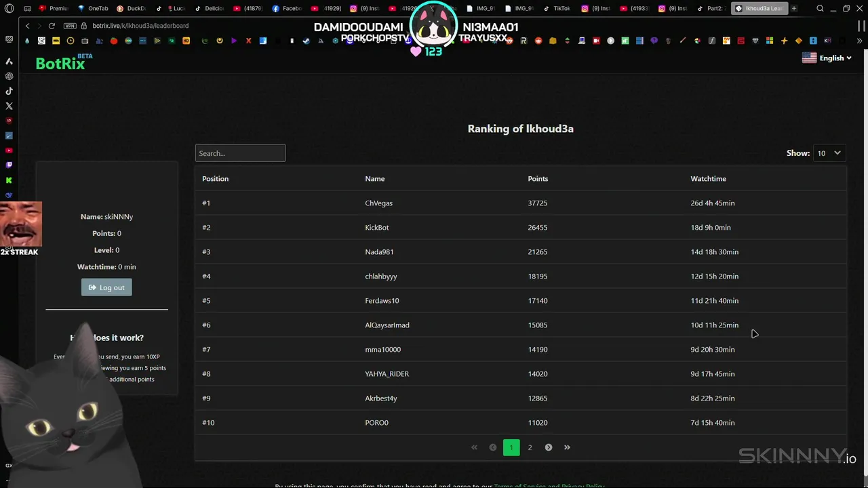This screenshot has width=868, height=488.
Task: Open Terms of Service and Privacy Policy link
Action: pos(549,485)
